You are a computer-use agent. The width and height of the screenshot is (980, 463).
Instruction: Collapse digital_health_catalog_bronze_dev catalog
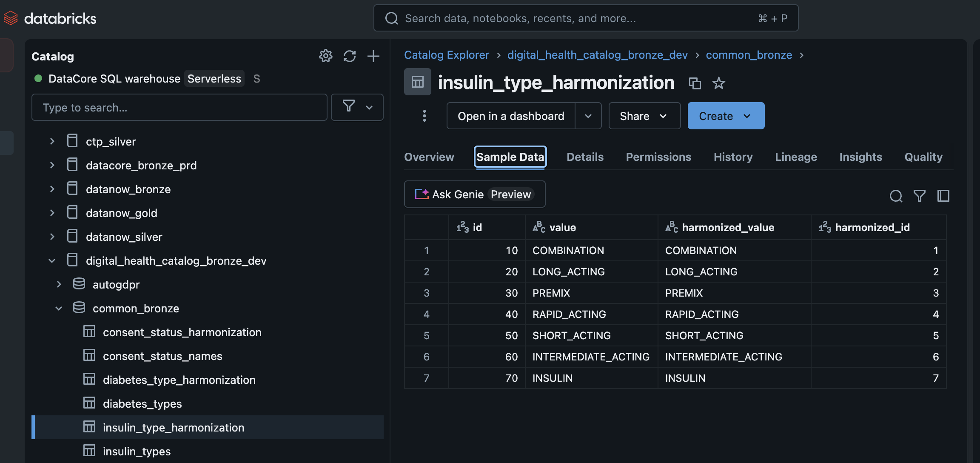(x=52, y=260)
